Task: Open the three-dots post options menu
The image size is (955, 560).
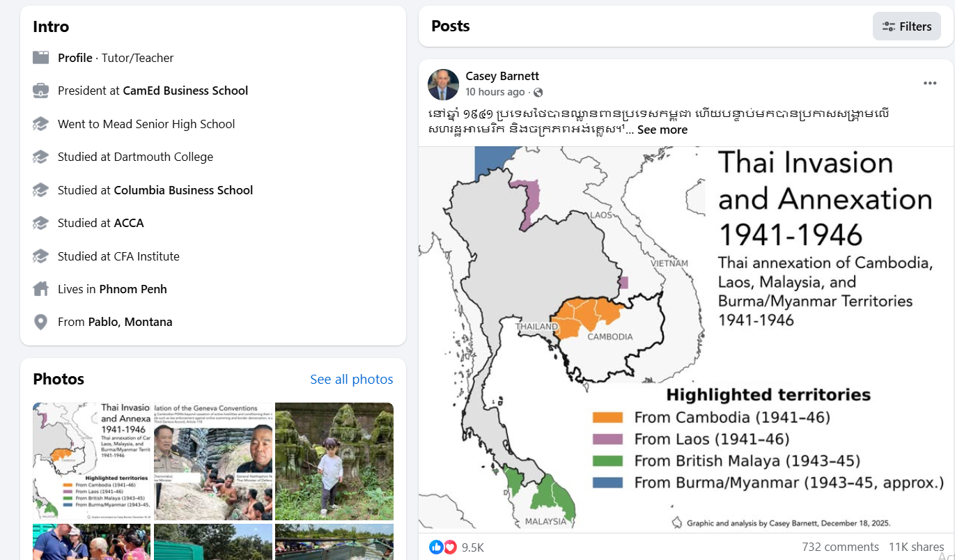Action: pos(930,84)
